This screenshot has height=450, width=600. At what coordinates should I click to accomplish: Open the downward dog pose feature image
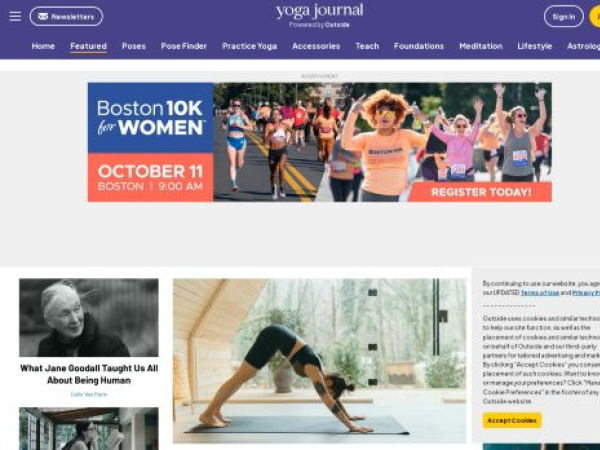(320, 360)
